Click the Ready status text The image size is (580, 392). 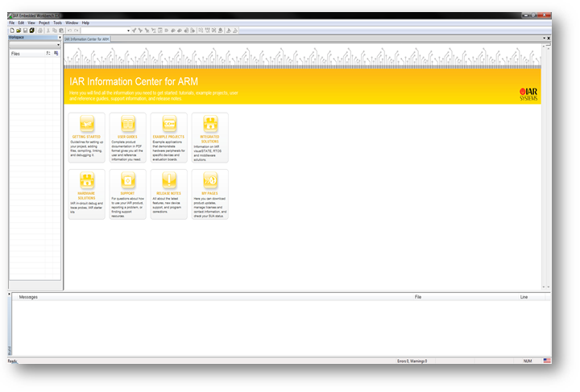(x=12, y=361)
